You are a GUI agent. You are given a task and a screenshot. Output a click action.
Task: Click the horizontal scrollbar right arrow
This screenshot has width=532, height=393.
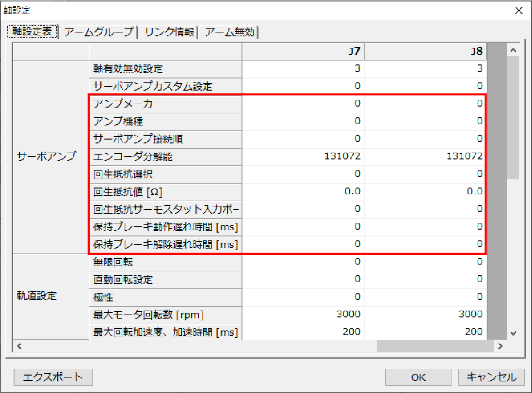[500, 346]
